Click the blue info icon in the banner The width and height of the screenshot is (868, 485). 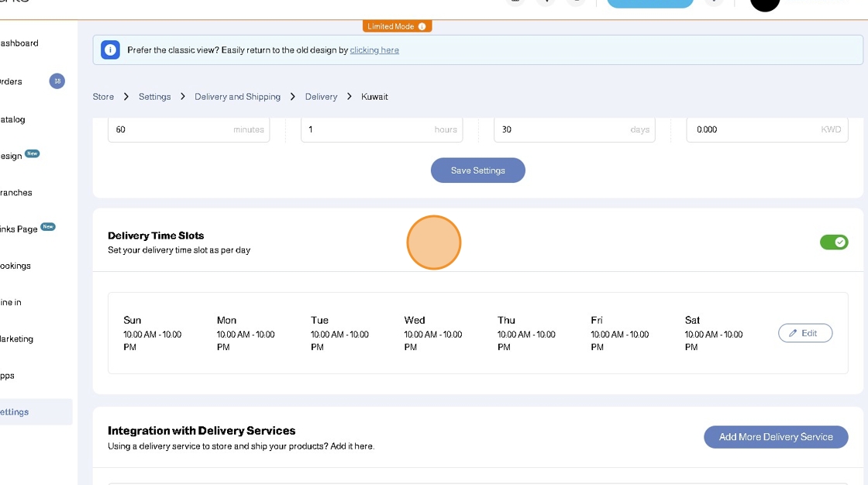(110, 50)
